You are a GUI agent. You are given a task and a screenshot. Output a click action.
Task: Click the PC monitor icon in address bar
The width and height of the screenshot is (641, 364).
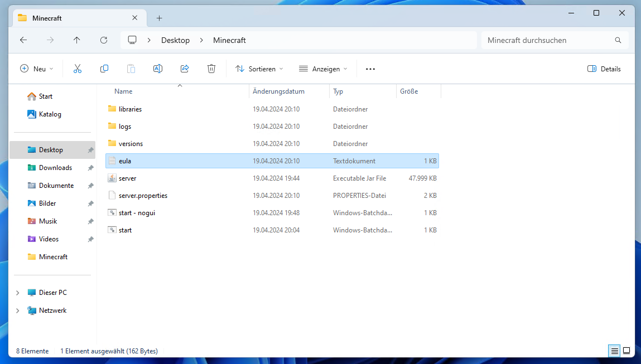[132, 40]
